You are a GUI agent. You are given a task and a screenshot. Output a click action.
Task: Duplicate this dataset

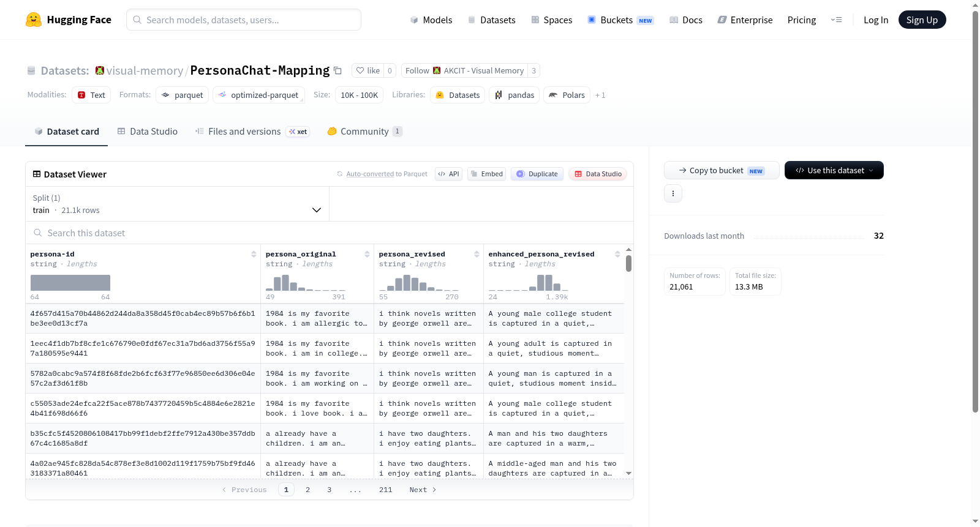pyautogui.click(x=537, y=174)
